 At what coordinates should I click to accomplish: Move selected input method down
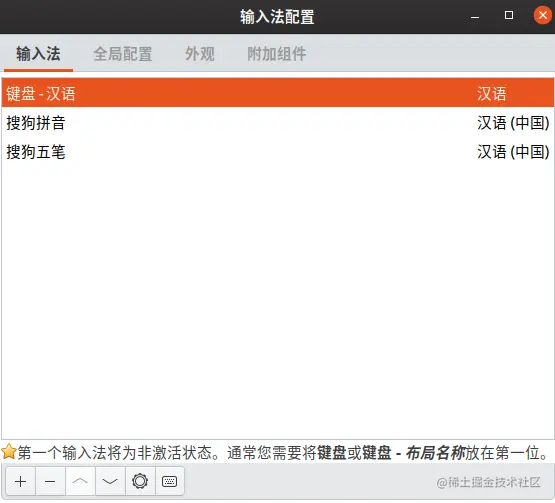tap(110, 481)
